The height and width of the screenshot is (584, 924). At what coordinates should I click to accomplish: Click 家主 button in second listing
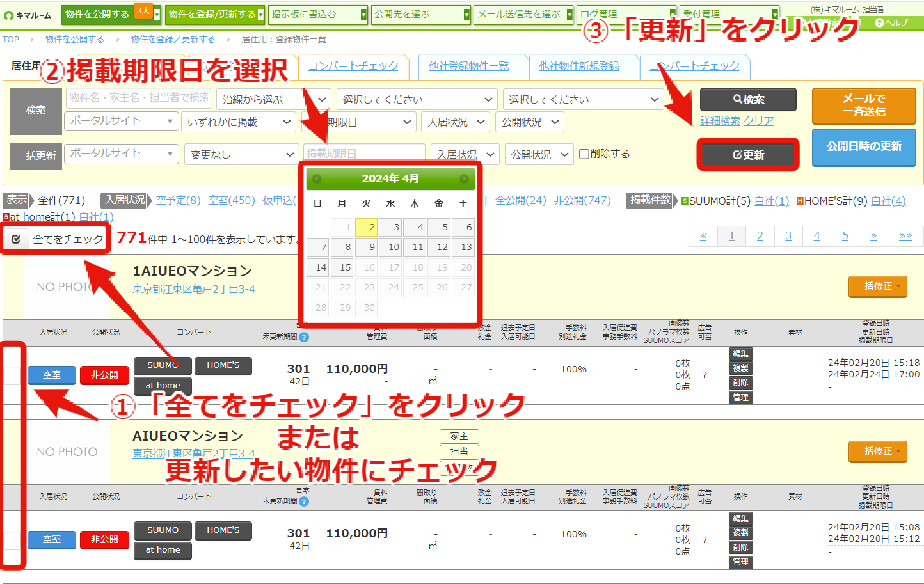(x=459, y=436)
